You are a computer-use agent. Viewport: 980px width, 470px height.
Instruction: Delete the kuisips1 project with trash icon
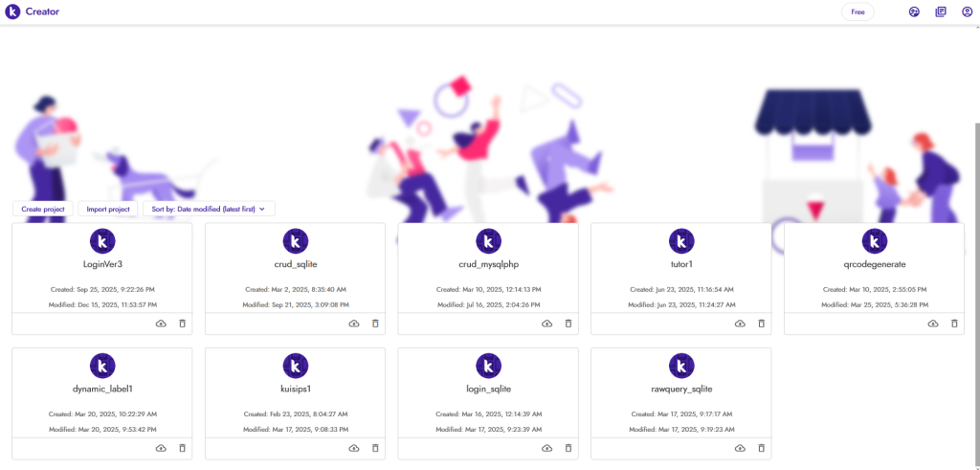coord(375,448)
